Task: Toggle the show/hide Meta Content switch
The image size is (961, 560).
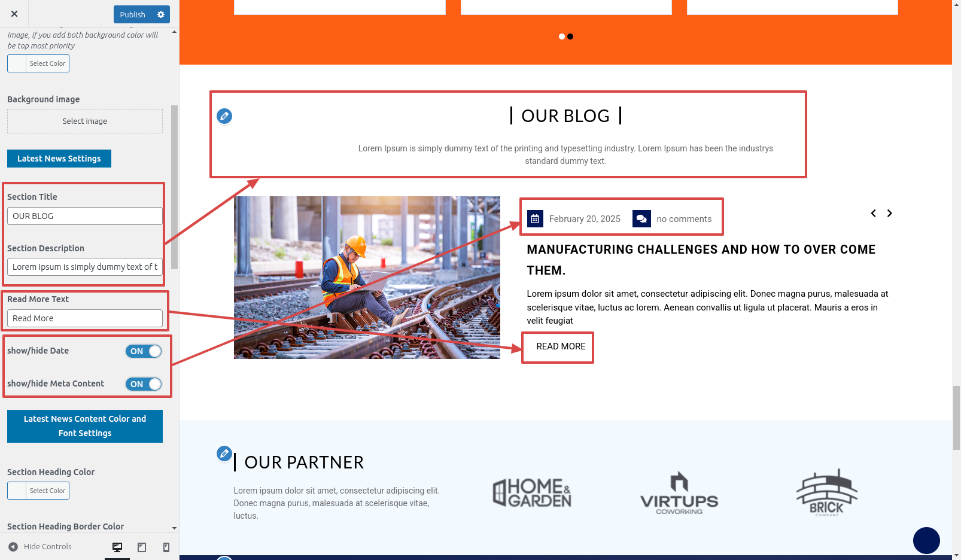Action: coord(144,384)
